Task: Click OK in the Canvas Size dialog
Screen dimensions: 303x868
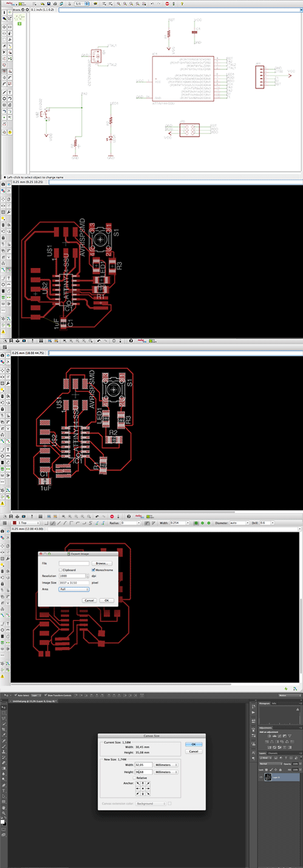Action: 194,744
